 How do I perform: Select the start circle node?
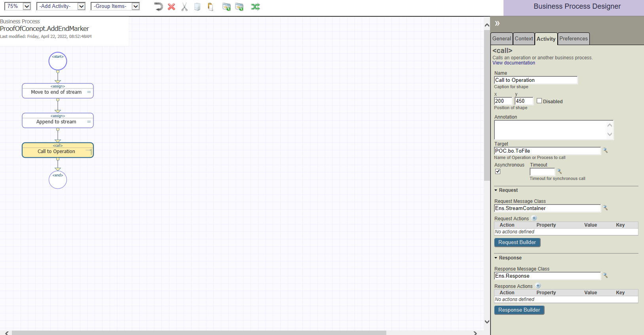(x=58, y=61)
